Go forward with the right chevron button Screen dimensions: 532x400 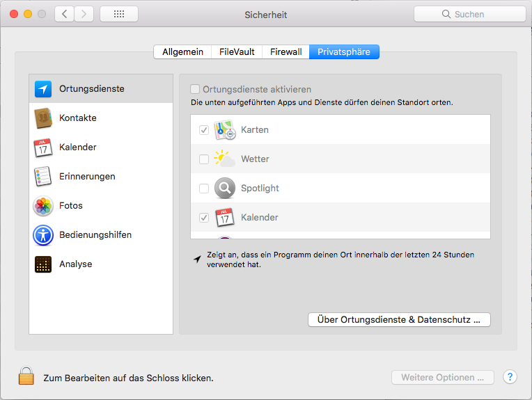pyautogui.click(x=84, y=14)
